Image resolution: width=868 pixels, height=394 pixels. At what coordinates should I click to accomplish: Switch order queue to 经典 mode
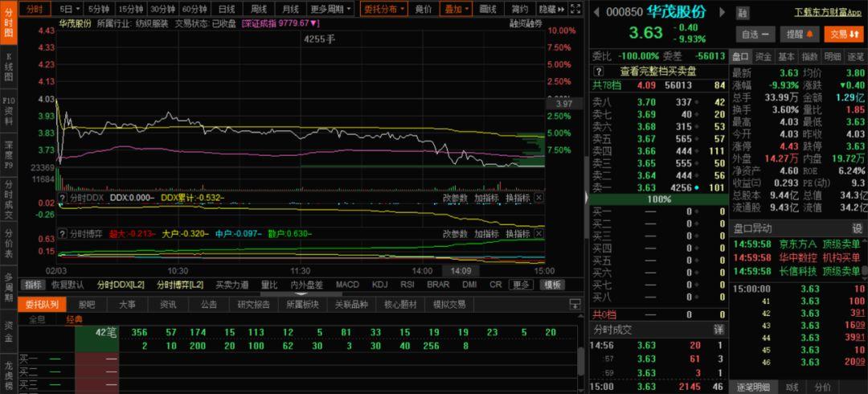(x=75, y=319)
